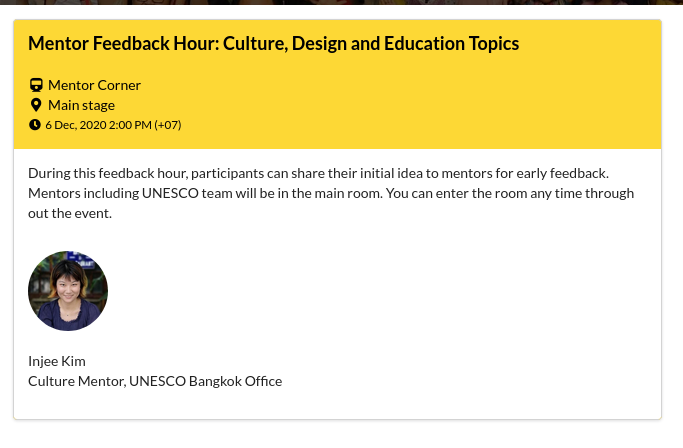Select the Main stage location label
Screen dimensions: 683x448
point(81,105)
